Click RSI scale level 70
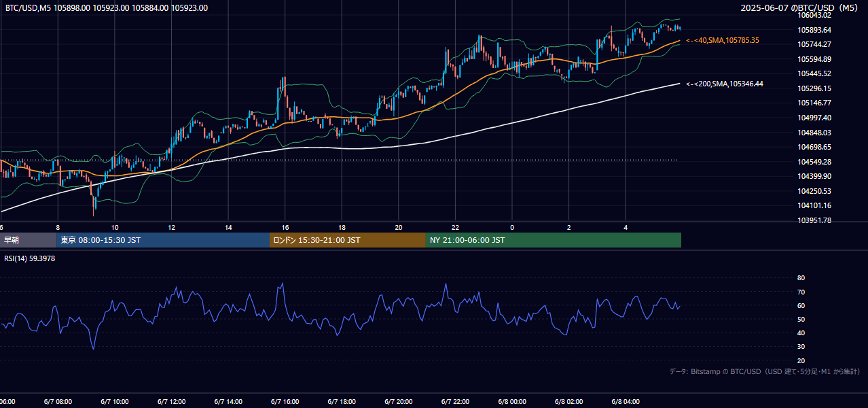Image resolution: width=868 pixels, height=408 pixels. (801, 292)
